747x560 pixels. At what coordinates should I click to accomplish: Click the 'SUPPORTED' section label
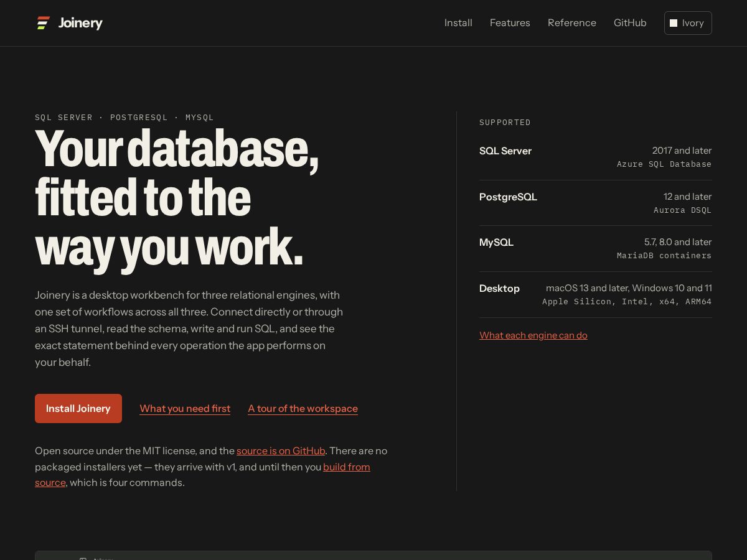505,123
